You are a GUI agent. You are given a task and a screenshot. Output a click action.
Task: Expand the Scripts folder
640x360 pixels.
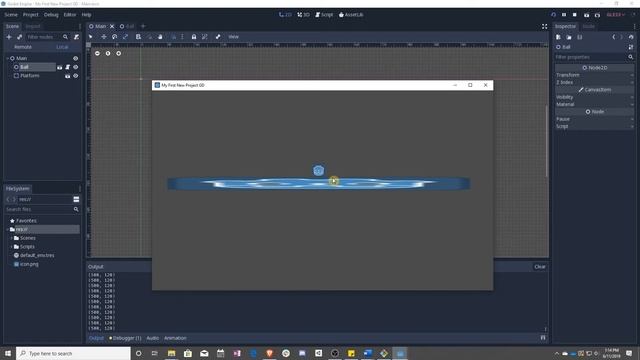11,247
